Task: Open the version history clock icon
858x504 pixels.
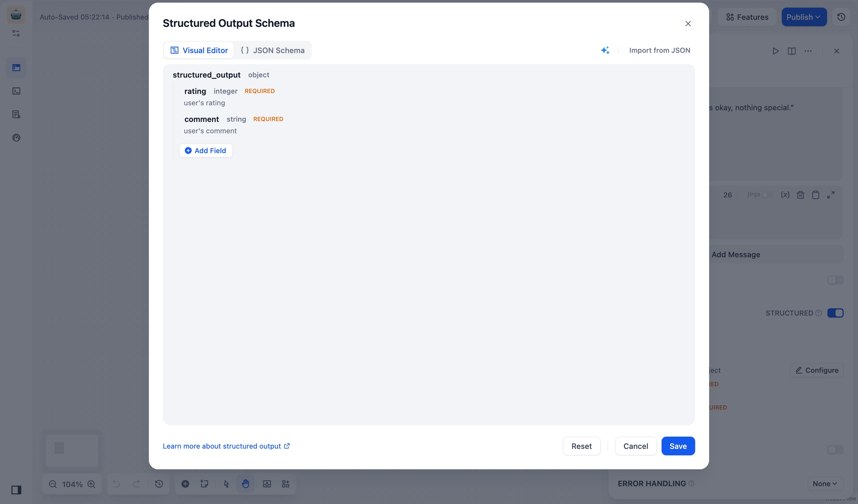Action: click(841, 17)
